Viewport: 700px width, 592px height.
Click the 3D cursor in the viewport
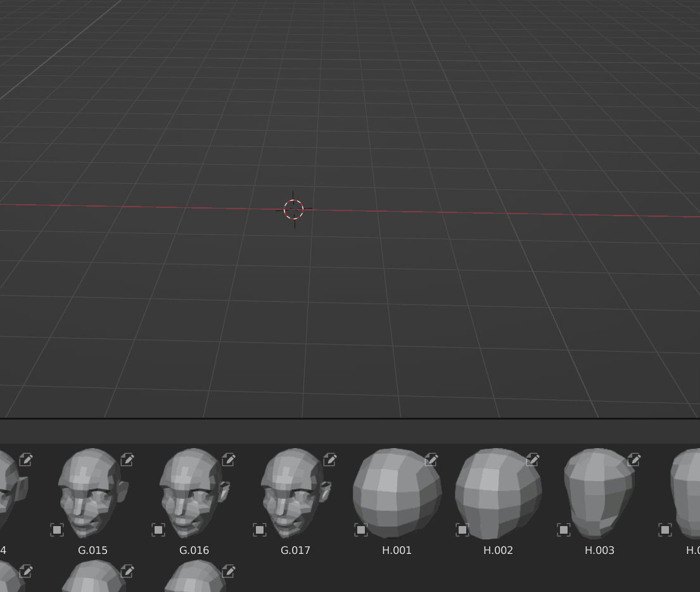(x=293, y=210)
